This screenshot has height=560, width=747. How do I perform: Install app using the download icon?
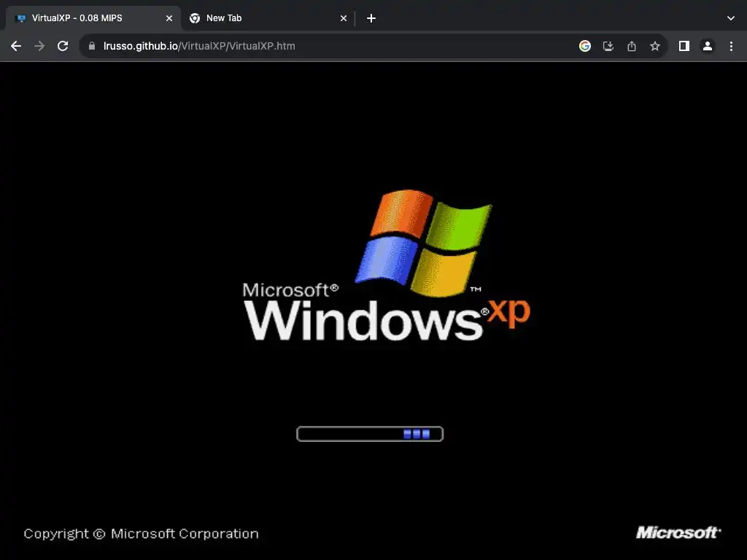(x=608, y=46)
